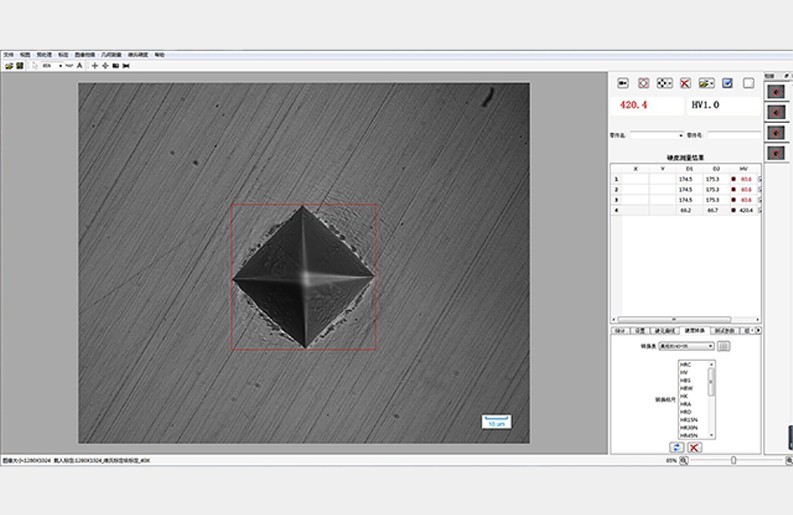Click the row 2 end icon in the results table
Viewport: 793px width, 515px height.
(x=760, y=189)
